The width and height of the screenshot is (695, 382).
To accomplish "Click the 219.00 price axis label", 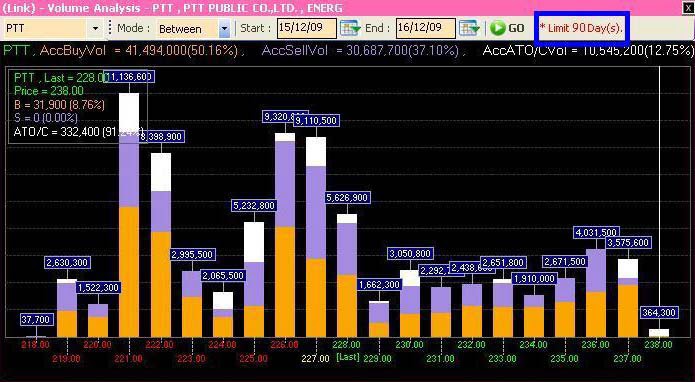I will pos(66,359).
